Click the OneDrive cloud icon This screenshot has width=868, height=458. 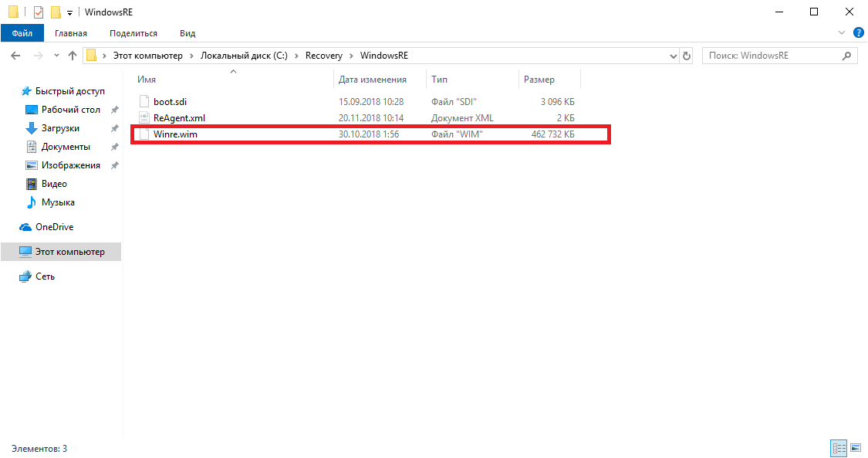[25, 227]
